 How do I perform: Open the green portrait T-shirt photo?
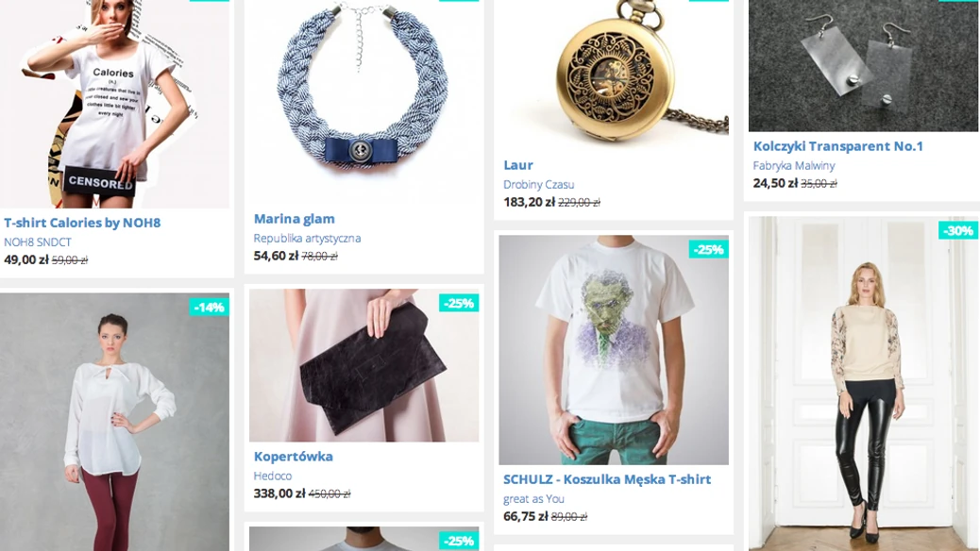(x=614, y=350)
